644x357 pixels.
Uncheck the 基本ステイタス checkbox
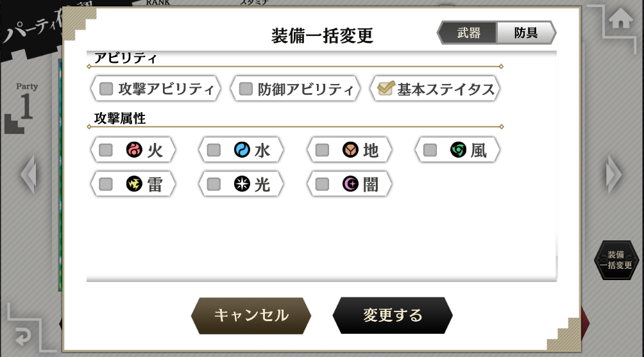pos(386,88)
